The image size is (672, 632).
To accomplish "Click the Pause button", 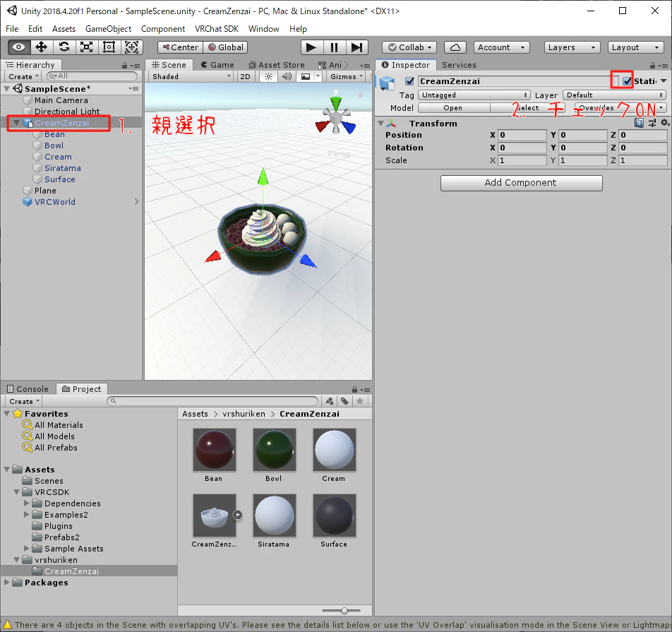I will coord(335,47).
